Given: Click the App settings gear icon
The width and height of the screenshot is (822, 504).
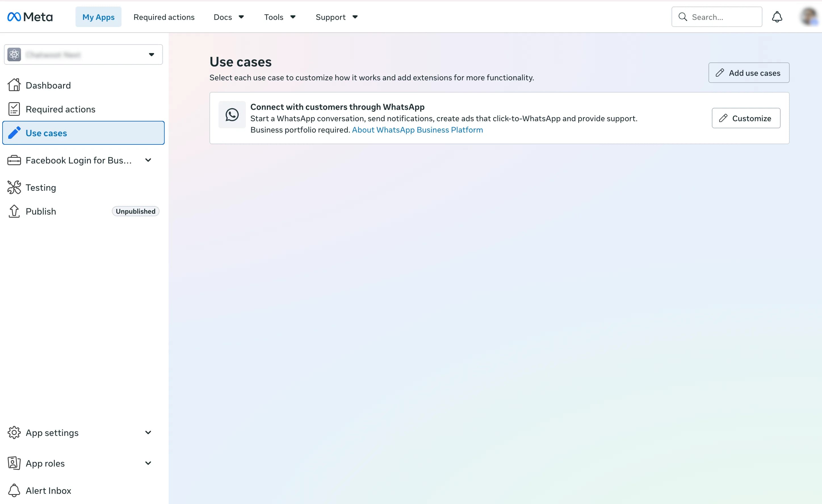Looking at the screenshot, I should point(14,432).
